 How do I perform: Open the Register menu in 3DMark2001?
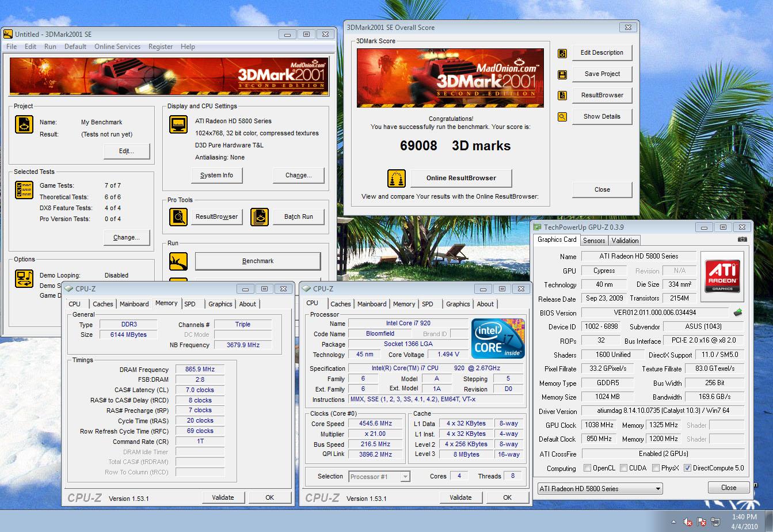point(161,47)
